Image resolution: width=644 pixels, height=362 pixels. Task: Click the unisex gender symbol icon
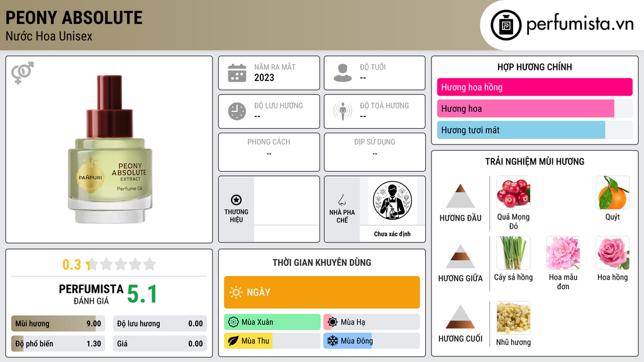pos(23,73)
